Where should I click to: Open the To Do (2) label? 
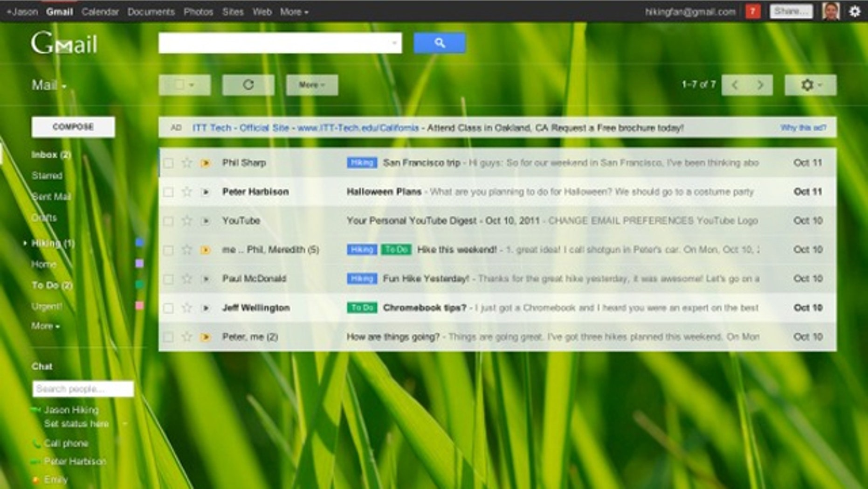point(52,285)
